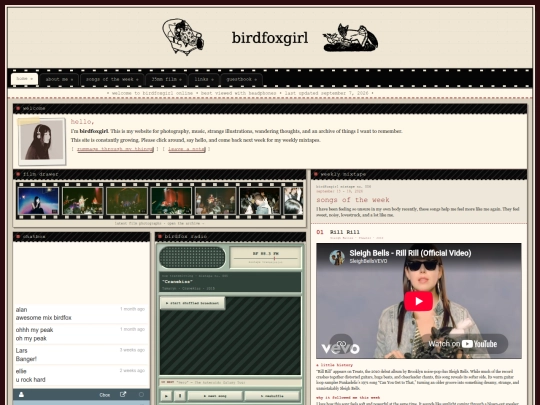This screenshot has height=405, width=540.
Task: Start the shuffled broadcast on birdfox radio
Action: coord(193,303)
